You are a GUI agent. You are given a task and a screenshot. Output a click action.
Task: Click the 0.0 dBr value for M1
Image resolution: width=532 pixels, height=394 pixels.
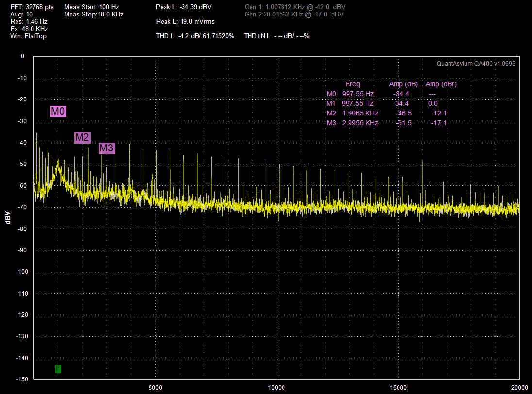tap(433, 103)
